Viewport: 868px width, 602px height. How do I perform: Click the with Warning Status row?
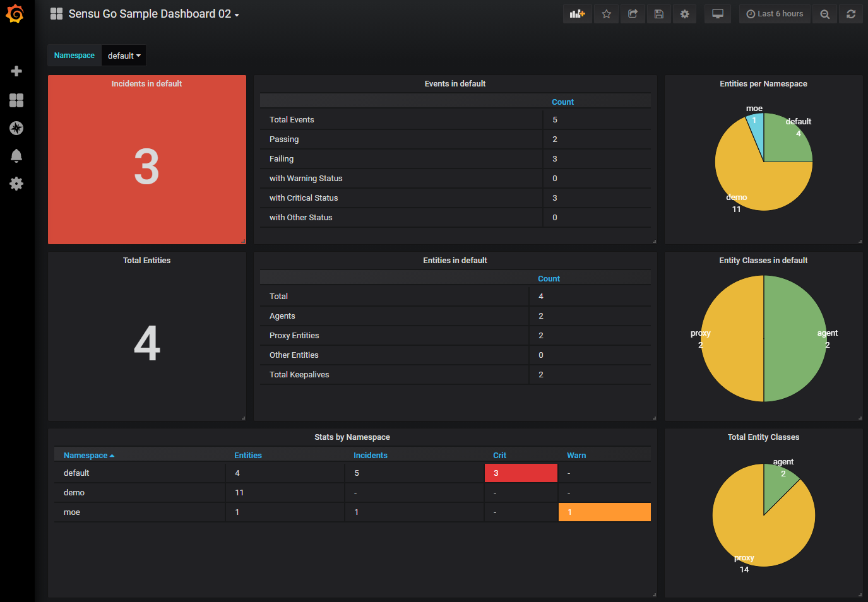(455, 179)
